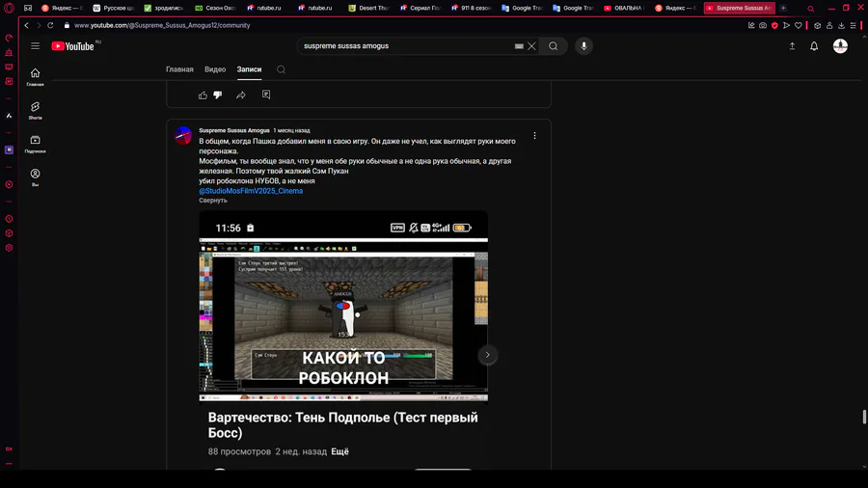Click the page vertical scrollbar thumb

pyautogui.click(x=863, y=417)
